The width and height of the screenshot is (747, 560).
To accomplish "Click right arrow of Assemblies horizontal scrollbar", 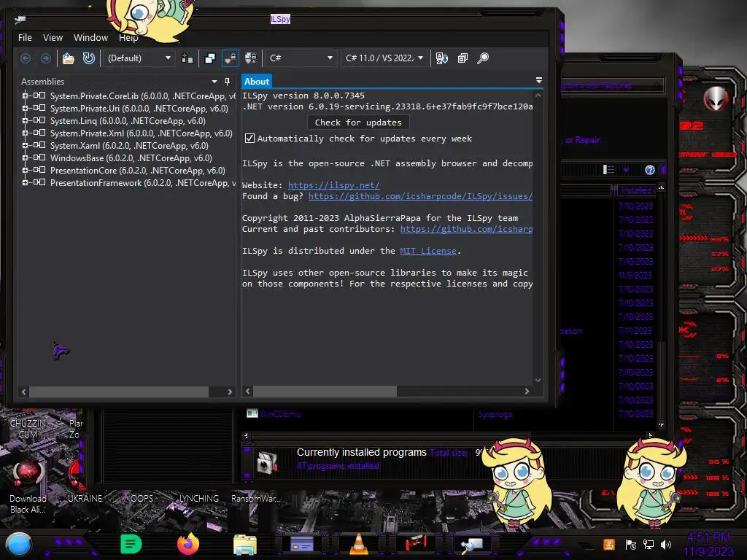I will point(230,392).
